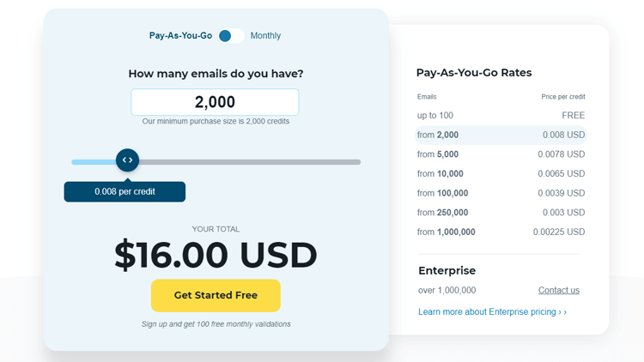Select the Monthly billing label
644x362 pixels.
pos(265,36)
